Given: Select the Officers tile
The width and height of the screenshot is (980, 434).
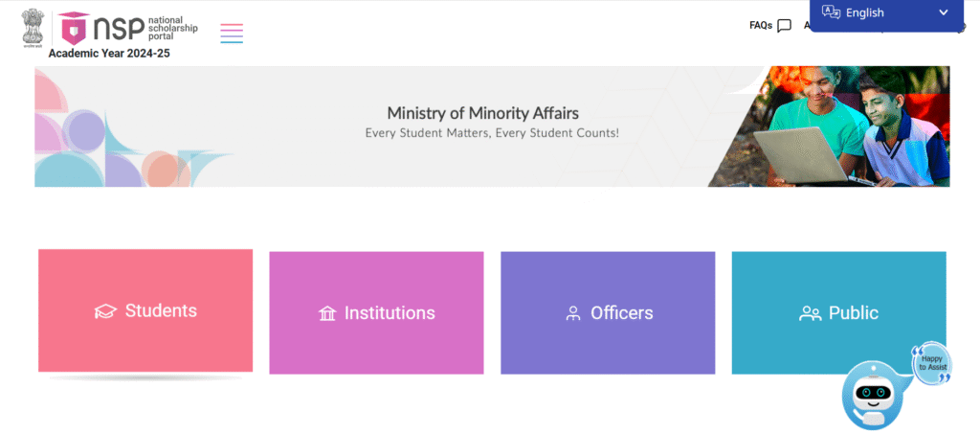Looking at the screenshot, I should (x=608, y=312).
